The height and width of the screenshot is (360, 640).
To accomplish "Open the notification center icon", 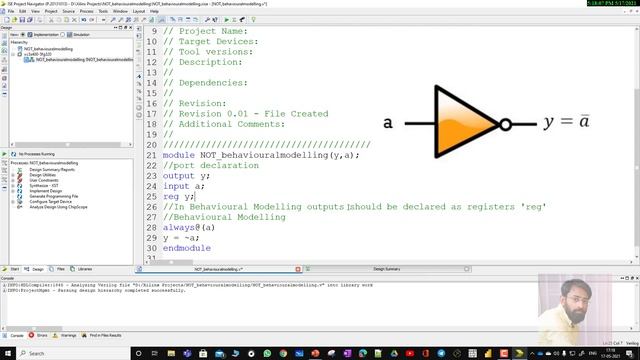I will tap(629, 353).
